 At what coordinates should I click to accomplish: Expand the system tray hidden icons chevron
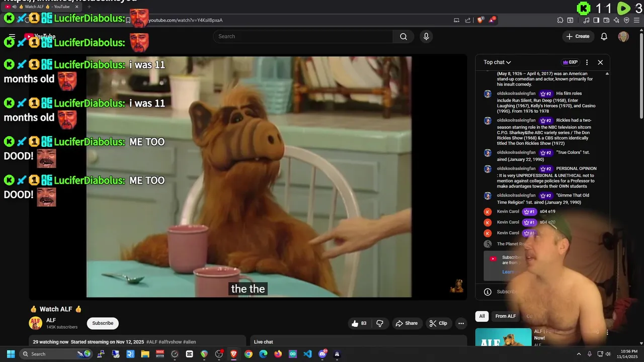click(579, 354)
